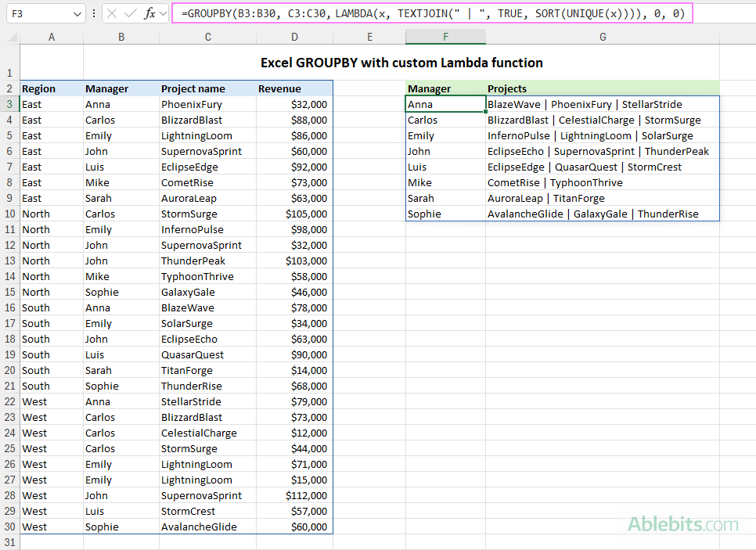756x550 pixels.
Task: Click the 'Revenue' header cell
Action: click(294, 88)
